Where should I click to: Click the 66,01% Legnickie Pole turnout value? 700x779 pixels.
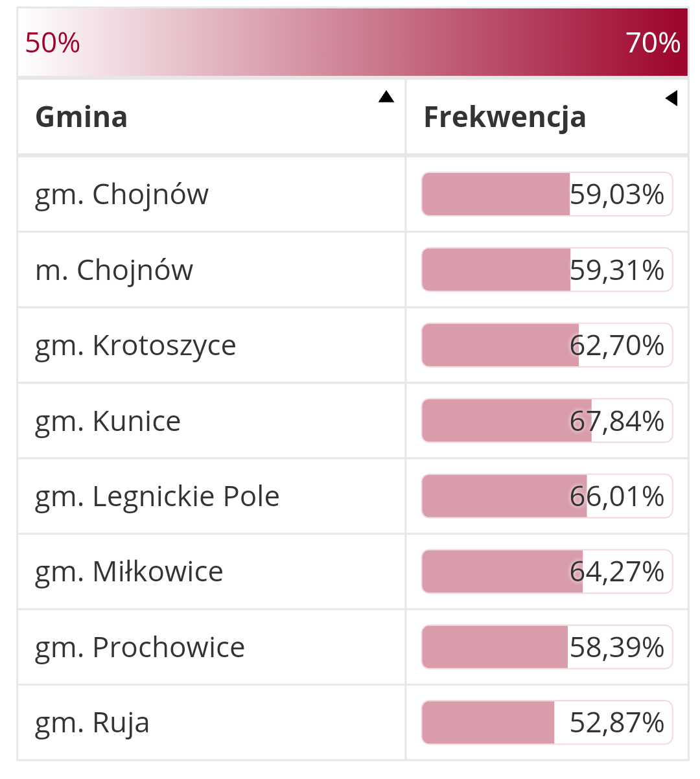click(x=617, y=496)
